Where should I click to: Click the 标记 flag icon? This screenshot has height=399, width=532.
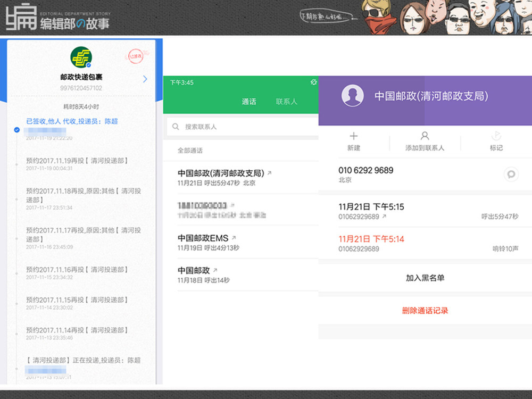point(496,136)
